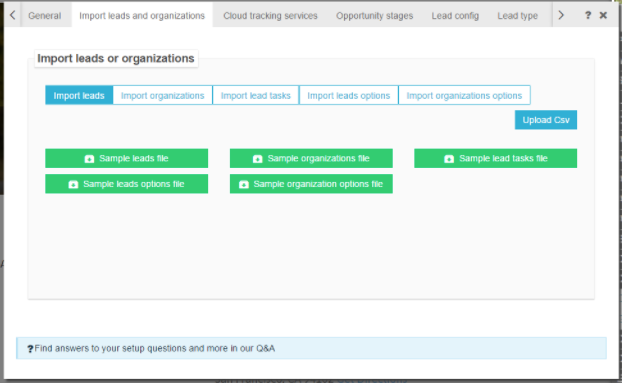Open the Import organizations options pill
Screen dimensions: 622x383
click(x=464, y=96)
